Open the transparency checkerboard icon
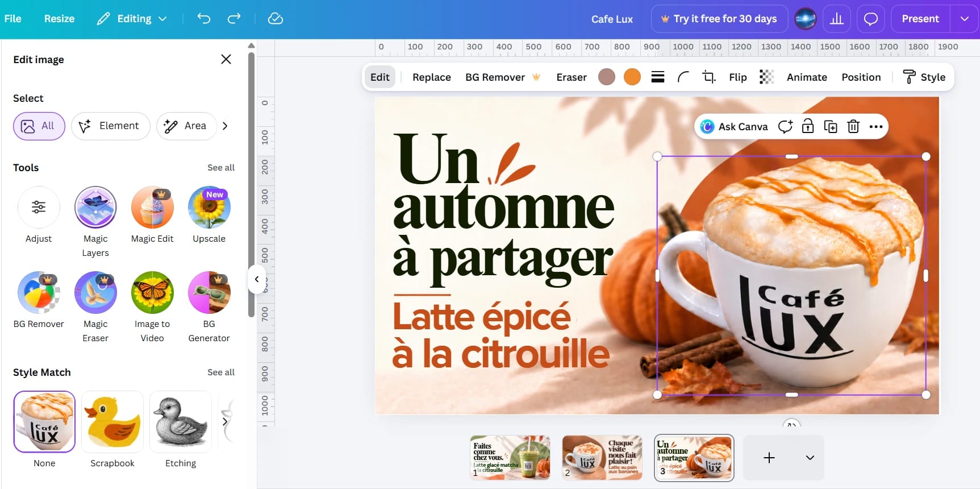 (767, 77)
